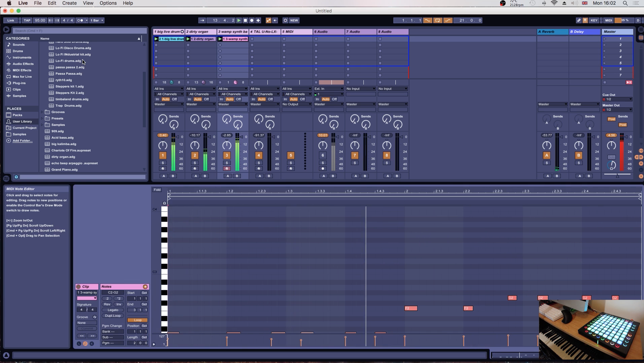This screenshot has width=644, height=363.
Task: Click the Punch-In switch
Action: 427,20
